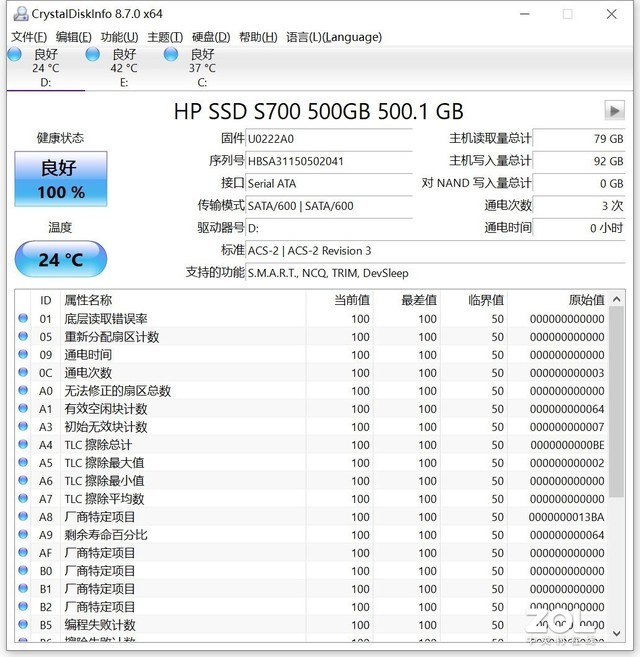Screen dimensions: 640x657
Task: Click the status dot for attribute A5
Action: pyautogui.click(x=23, y=463)
